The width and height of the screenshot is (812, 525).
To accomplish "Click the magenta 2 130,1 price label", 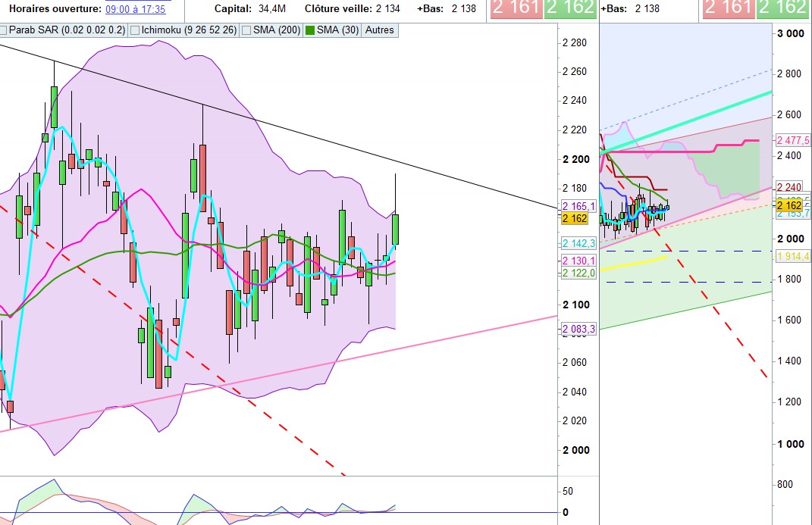I will click(578, 261).
